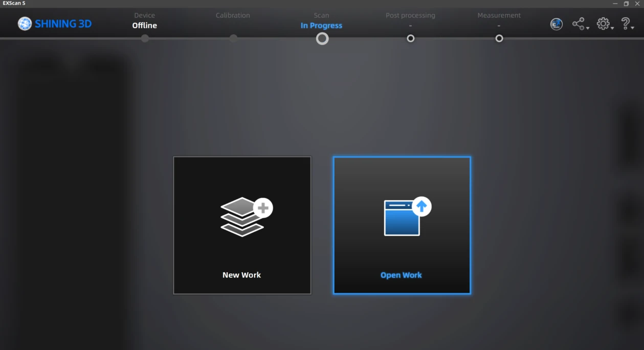
Task: Click the New Work tile
Action: [242, 225]
